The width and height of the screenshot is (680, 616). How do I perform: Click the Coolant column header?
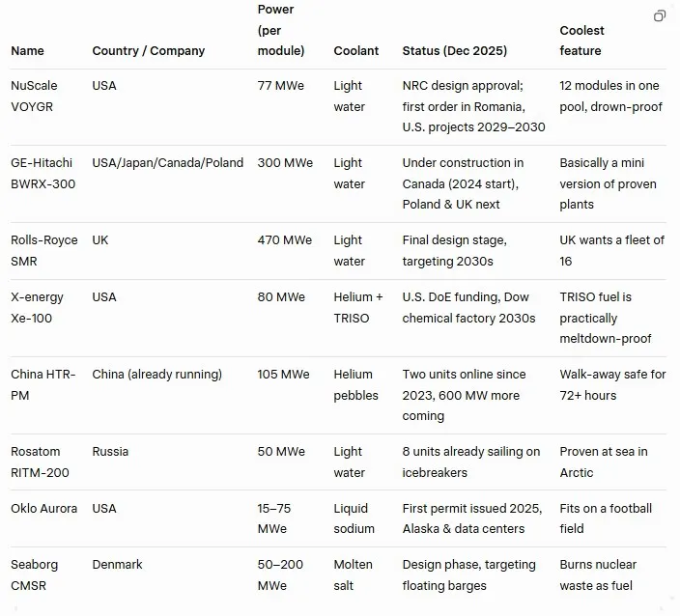click(x=355, y=50)
